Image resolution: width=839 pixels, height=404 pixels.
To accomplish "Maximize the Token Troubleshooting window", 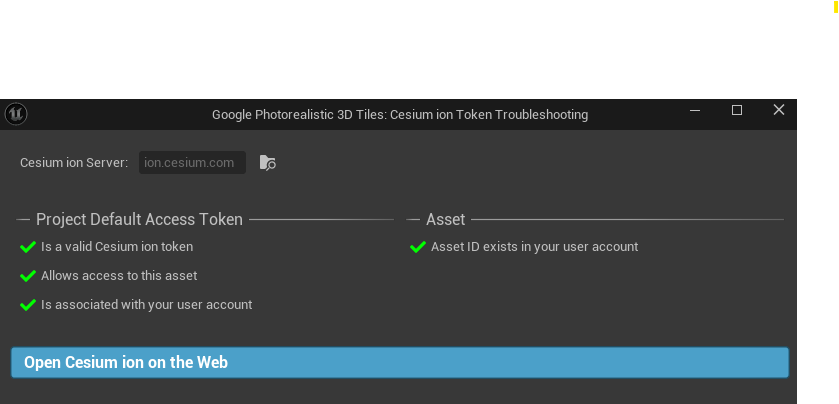I will pos(737,110).
